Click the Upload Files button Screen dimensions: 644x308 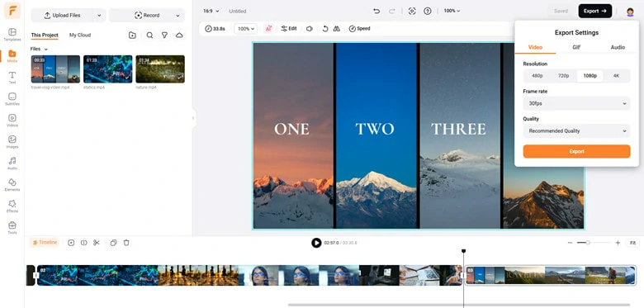[63, 15]
